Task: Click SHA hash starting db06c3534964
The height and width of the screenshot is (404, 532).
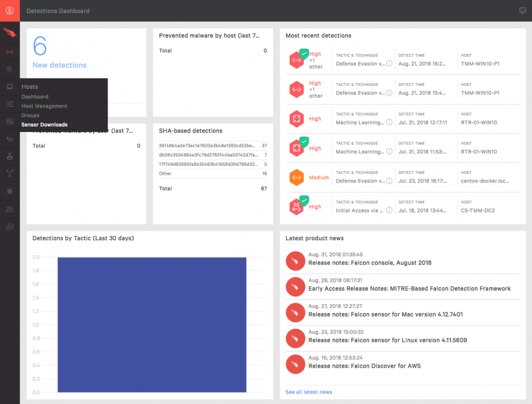Action: [208, 155]
